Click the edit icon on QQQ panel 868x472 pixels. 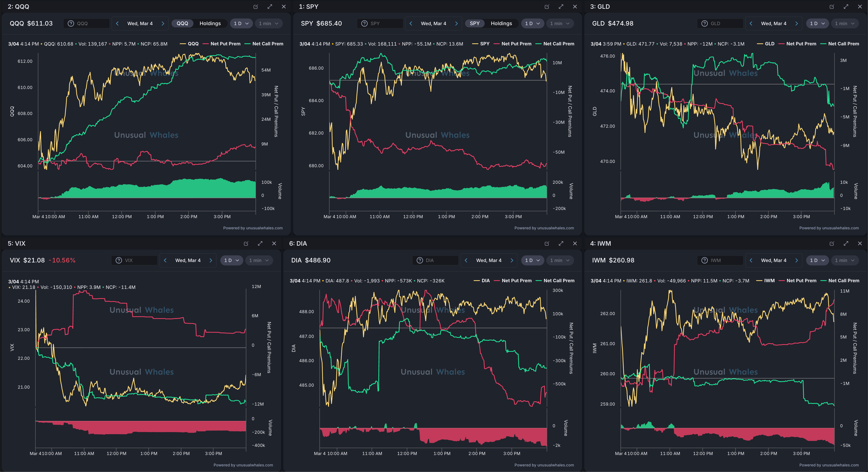tap(255, 7)
